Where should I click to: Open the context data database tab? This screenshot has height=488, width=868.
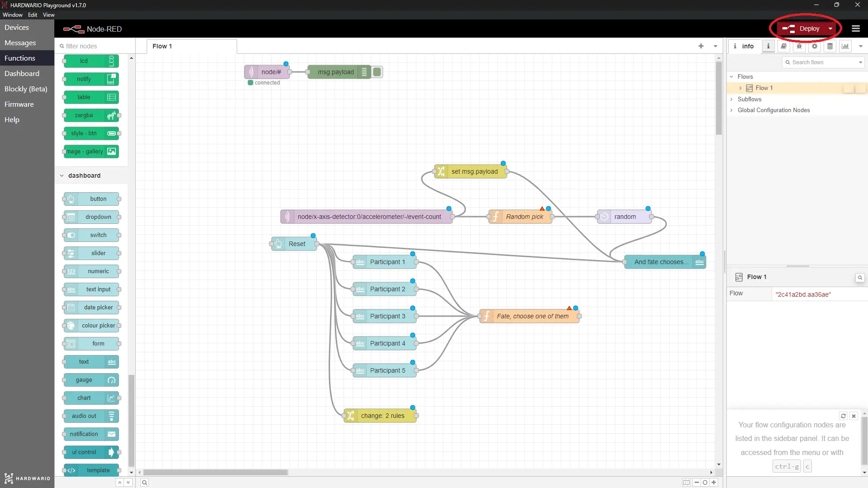tap(830, 46)
